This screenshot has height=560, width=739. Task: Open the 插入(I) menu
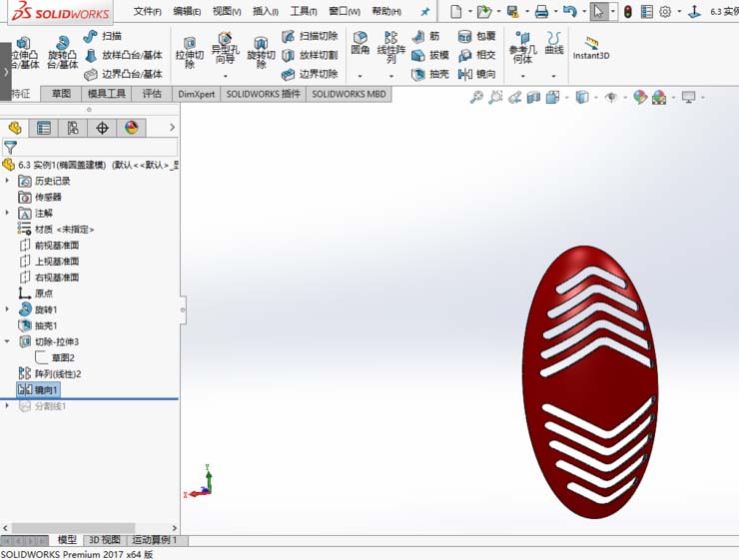coord(265,11)
